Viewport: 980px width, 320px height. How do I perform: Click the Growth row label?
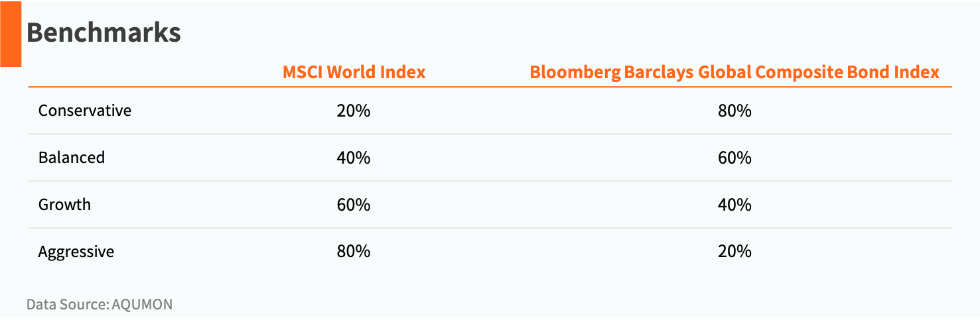(64, 204)
